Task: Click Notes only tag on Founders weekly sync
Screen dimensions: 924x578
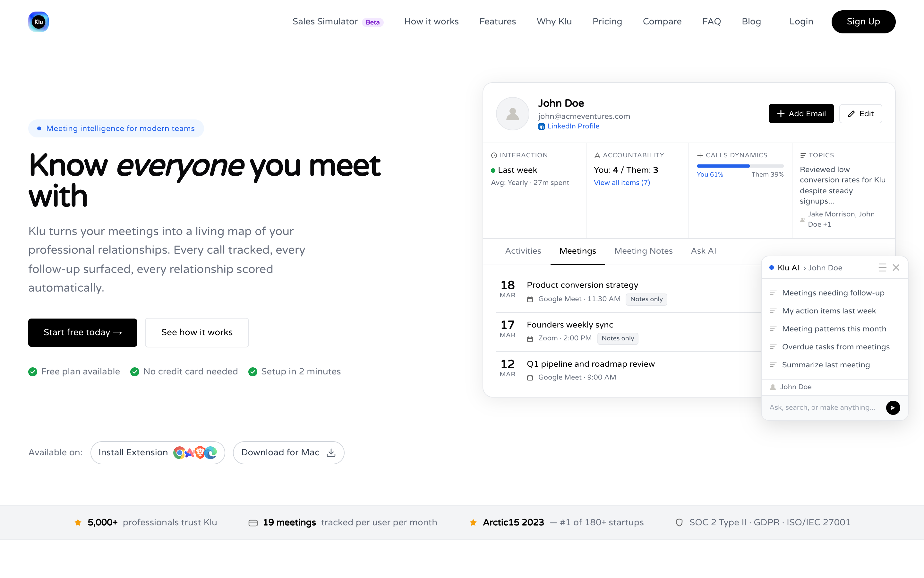Action: pyautogui.click(x=617, y=338)
